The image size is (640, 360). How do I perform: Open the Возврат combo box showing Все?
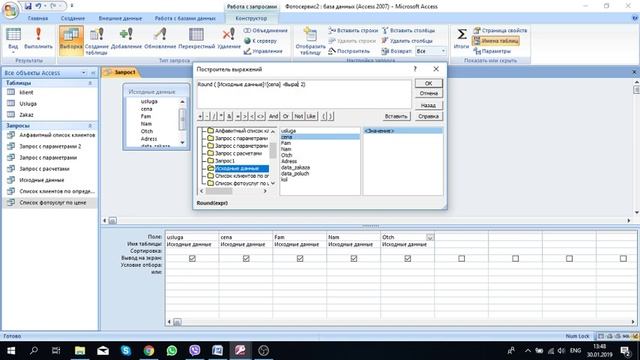(x=431, y=51)
